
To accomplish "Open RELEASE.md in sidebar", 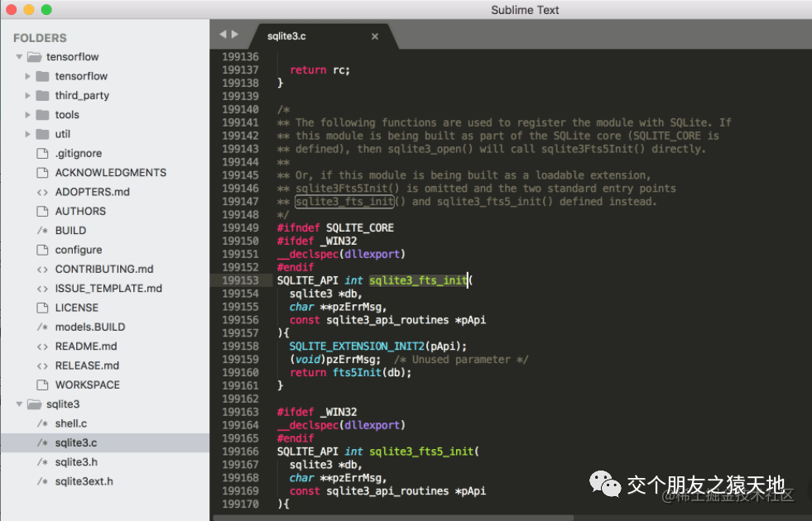I will click(87, 366).
